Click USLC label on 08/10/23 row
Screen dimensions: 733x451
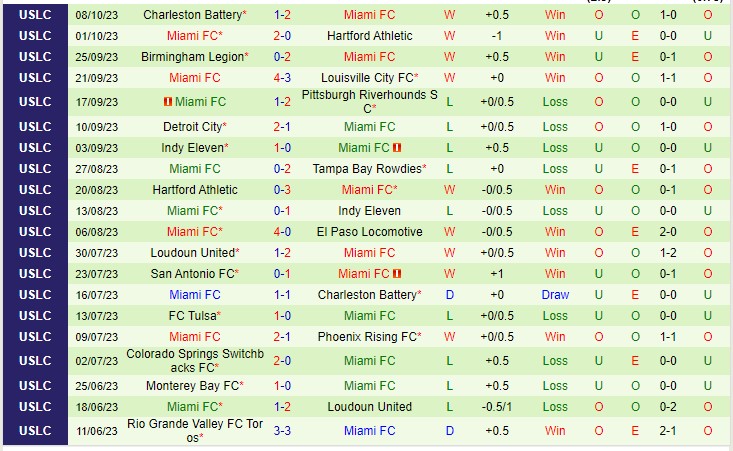pyautogui.click(x=34, y=15)
